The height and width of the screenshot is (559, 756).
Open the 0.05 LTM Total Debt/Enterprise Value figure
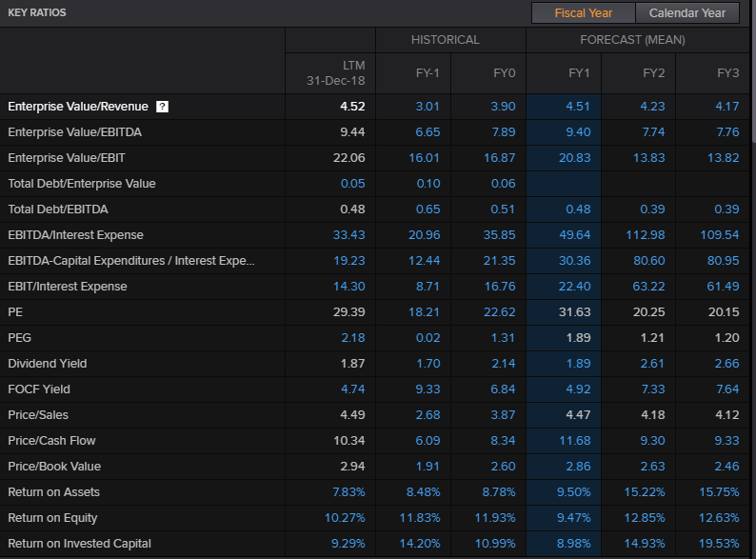tap(353, 184)
